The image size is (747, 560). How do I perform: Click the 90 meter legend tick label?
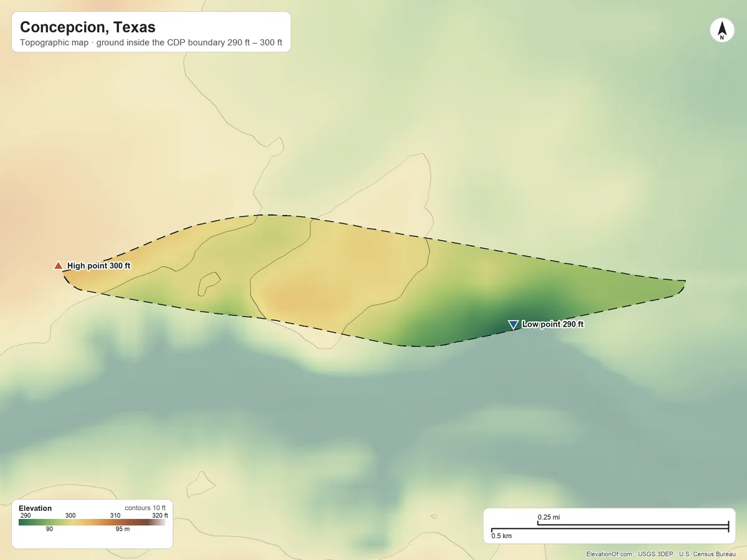pyautogui.click(x=49, y=530)
